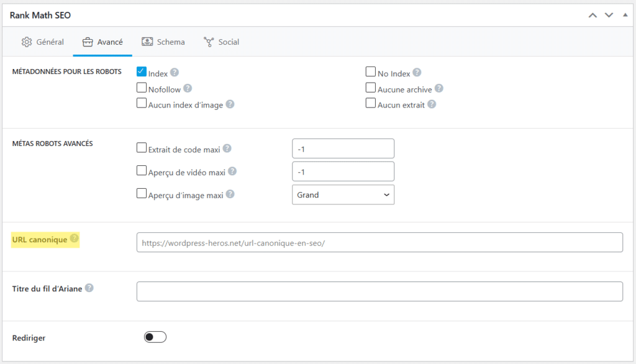Show help for Index option
636x364 pixels.
[x=175, y=72]
